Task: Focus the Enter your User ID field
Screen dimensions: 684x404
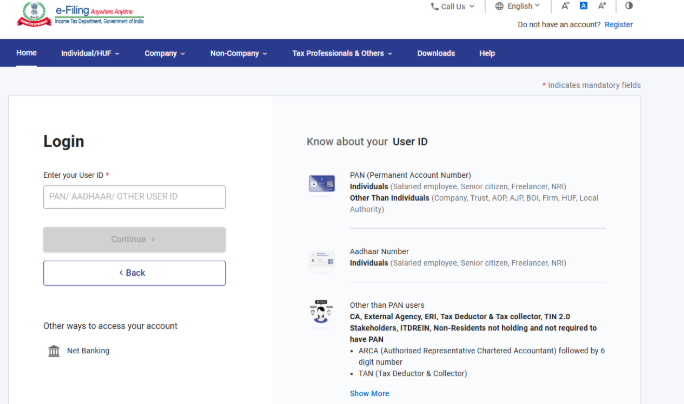Action: point(134,196)
